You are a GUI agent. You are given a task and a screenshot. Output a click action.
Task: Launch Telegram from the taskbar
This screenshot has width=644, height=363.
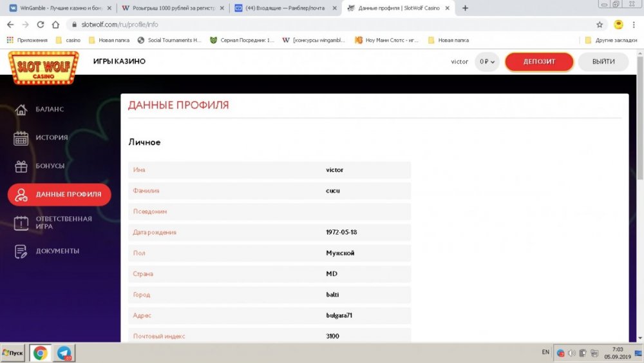[x=64, y=353]
